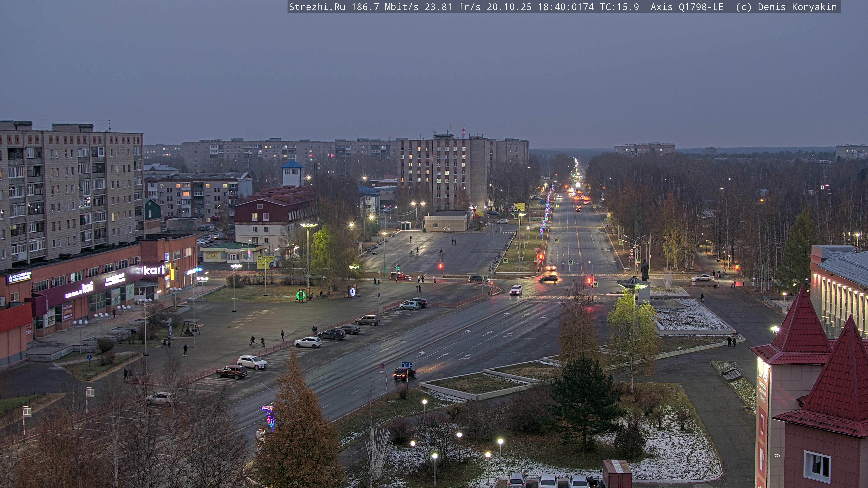Click the red traffic light near the crosswalk

589,281
